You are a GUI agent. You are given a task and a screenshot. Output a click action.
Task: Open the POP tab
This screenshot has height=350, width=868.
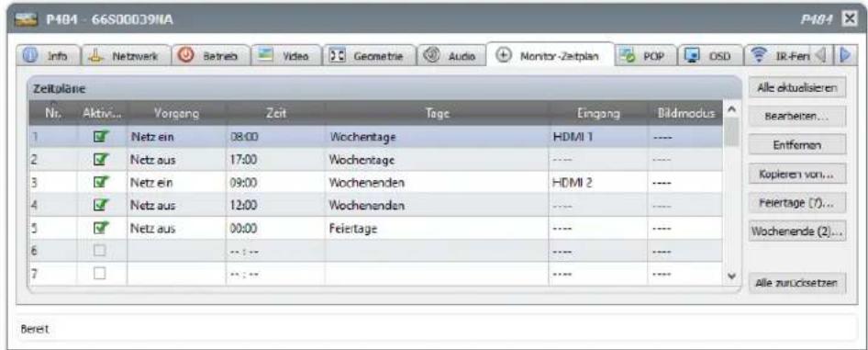click(x=646, y=56)
